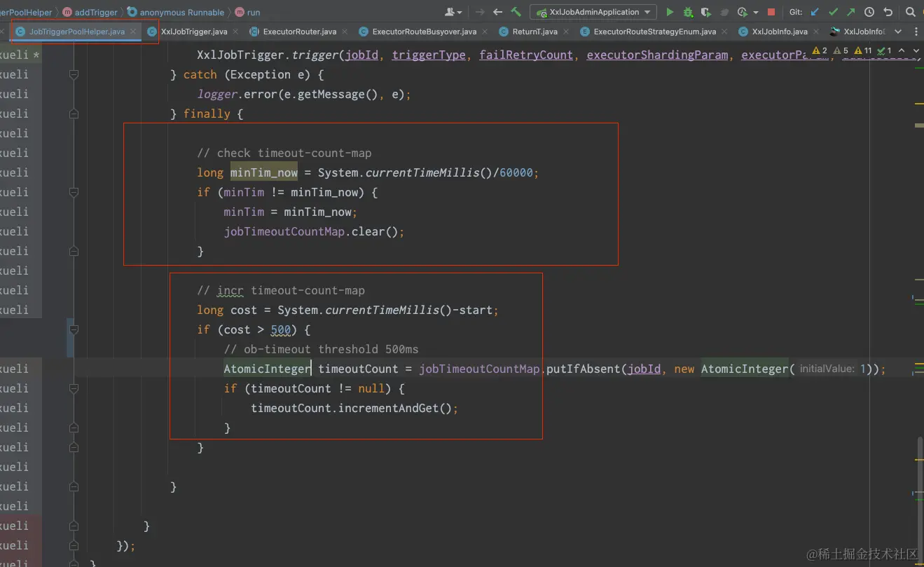Open Search Everywhere with the magnifier icon
Viewport: 924px width, 567px height.
(911, 12)
